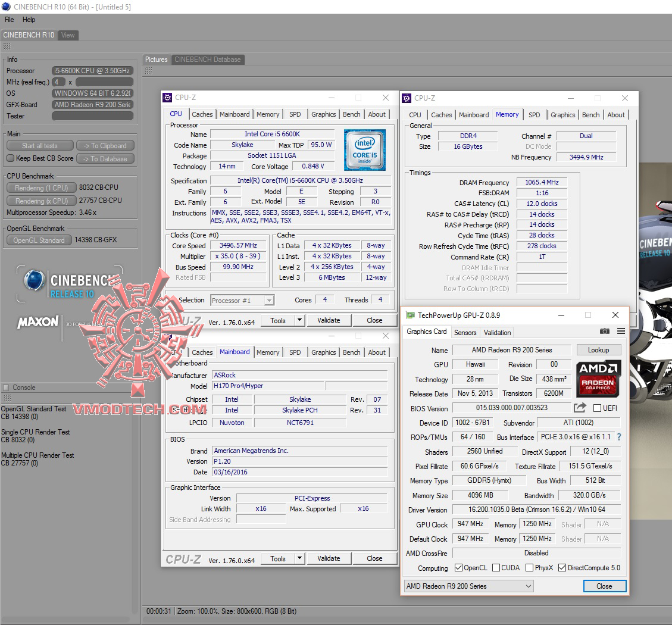Toggle the OpenCL checkbox

(x=458, y=567)
